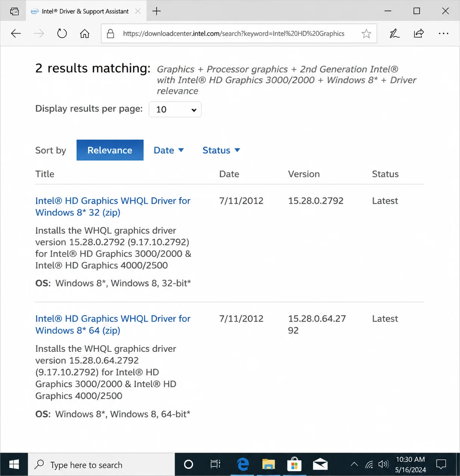Open the Add notes pen icon

pyautogui.click(x=394, y=34)
